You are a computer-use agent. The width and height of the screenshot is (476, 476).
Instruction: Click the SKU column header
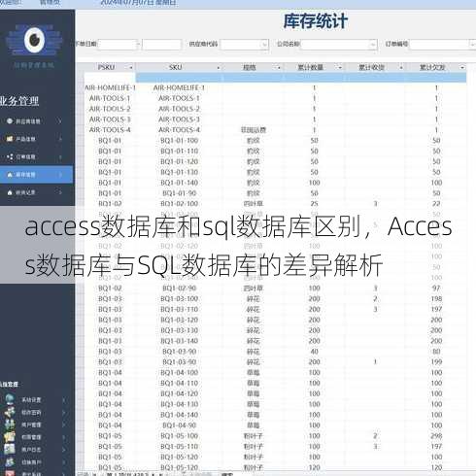[x=176, y=67]
